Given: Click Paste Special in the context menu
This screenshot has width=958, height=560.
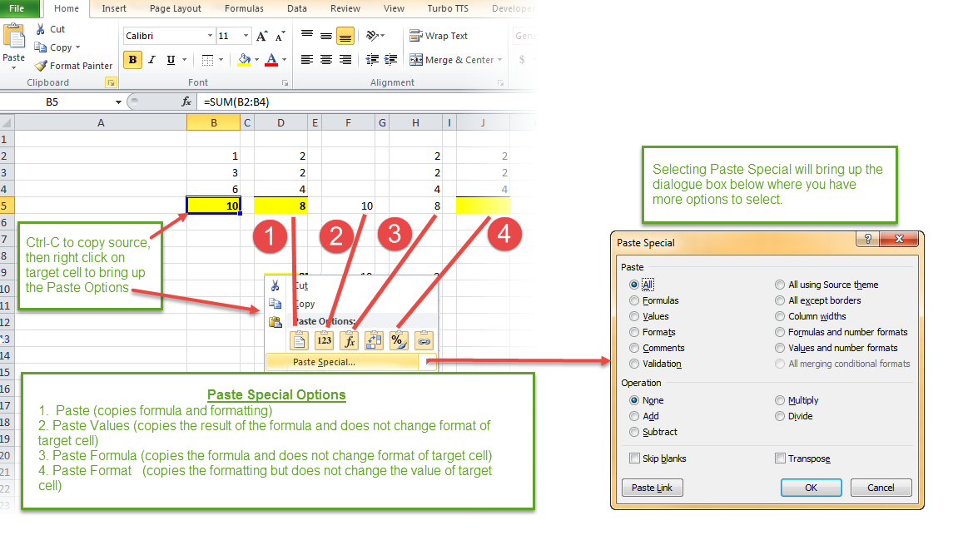Looking at the screenshot, I should coord(324,361).
